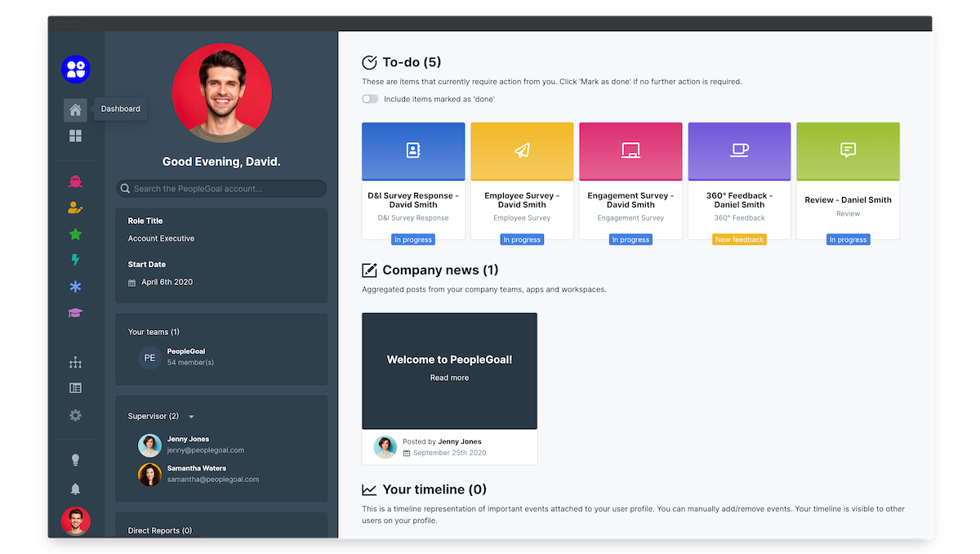The height and width of the screenshot is (554, 980).
Task: Click 'Good Evening, David.' greeting text
Action: (x=221, y=162)
